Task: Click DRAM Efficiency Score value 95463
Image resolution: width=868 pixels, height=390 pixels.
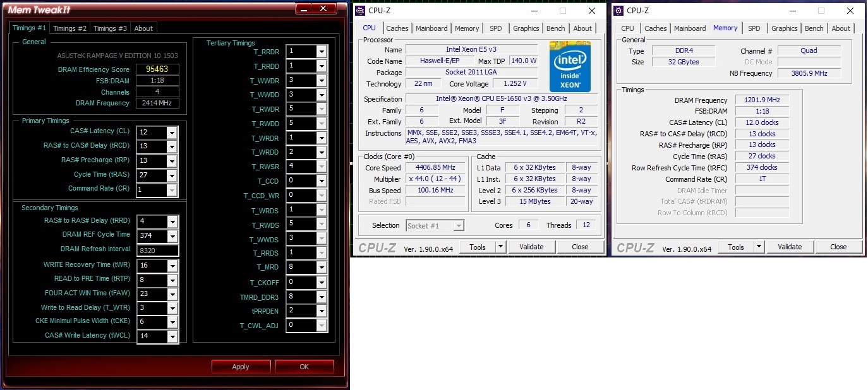Action: 157,69
